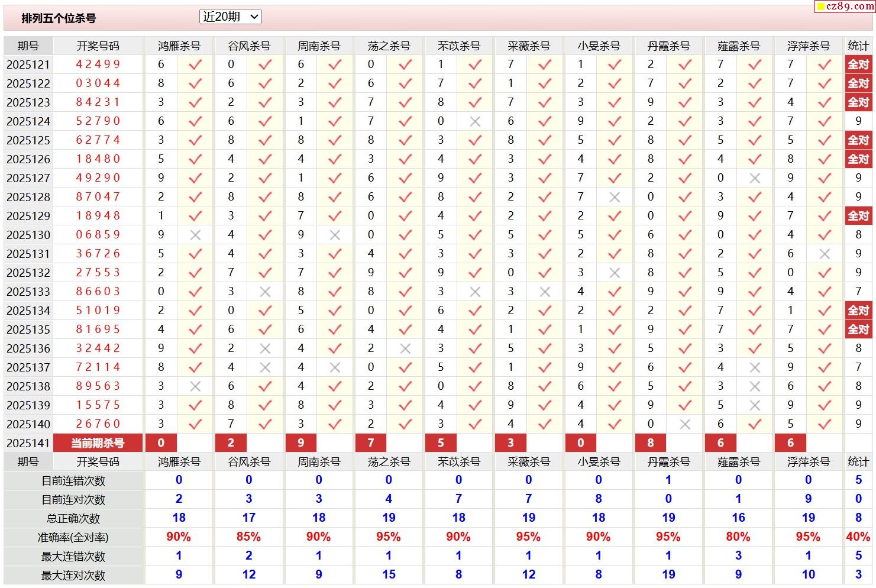The image size is (876, 588).
Task: Click period number 2025141
Action: [28, 443]
